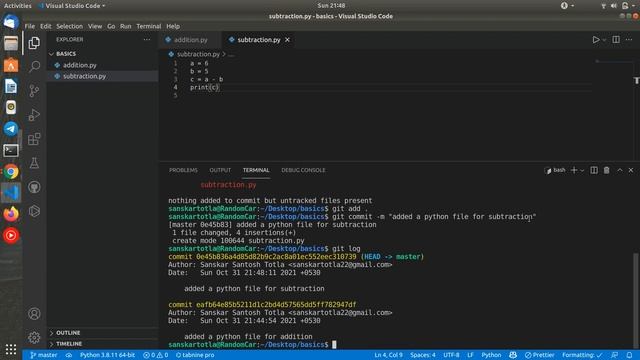Click the notifications bell in status bar

click(629, 355)
